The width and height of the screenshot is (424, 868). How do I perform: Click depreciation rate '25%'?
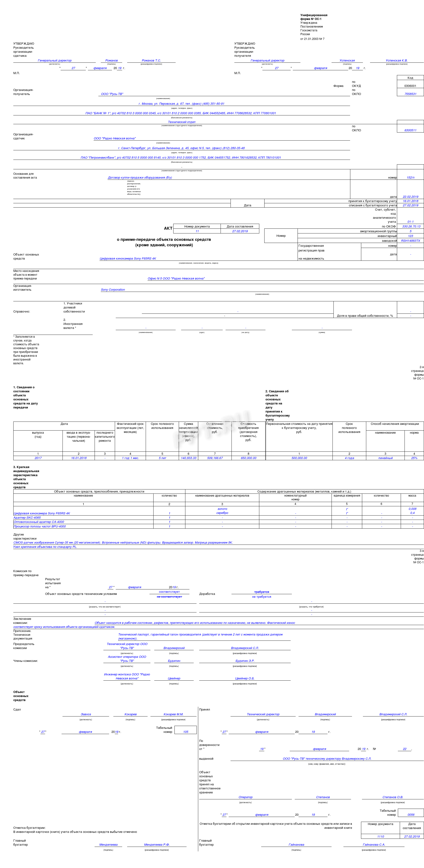point(414,458)
